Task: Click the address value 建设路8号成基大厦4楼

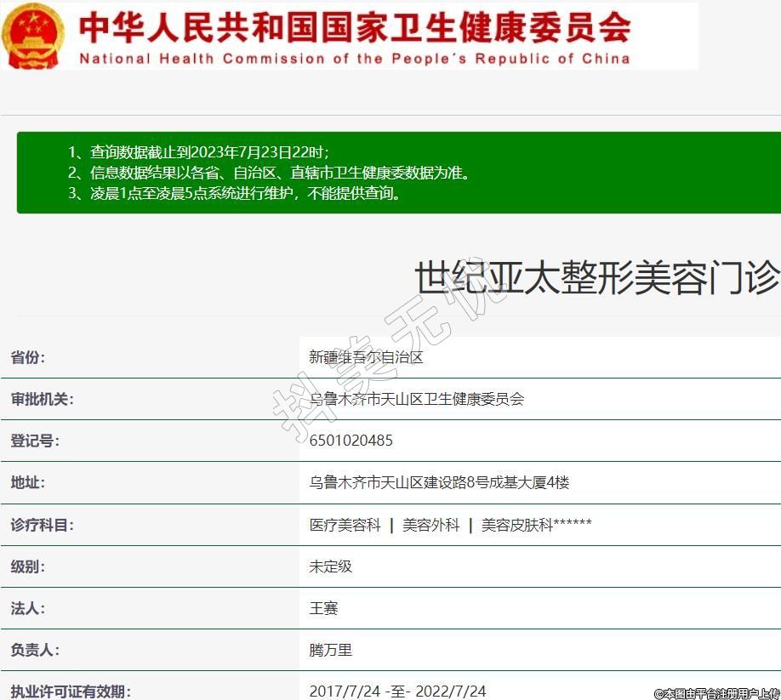Action: pyautogui.click(x=439, y=482)
